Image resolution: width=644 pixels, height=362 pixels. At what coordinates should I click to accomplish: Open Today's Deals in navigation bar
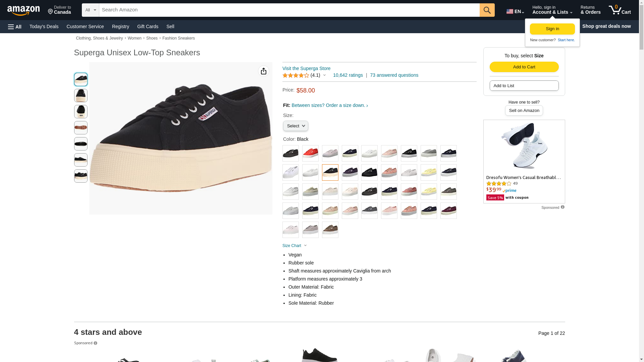click(x=44, y=26)
